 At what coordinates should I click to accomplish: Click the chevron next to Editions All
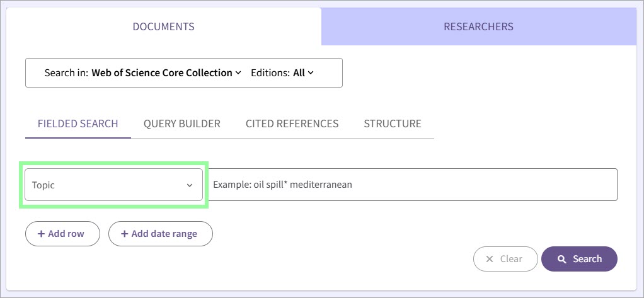click(x=311, y=72)
